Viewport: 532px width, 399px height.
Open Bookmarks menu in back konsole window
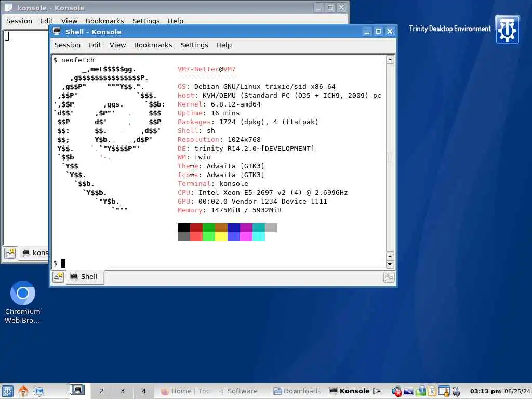[x=104, y=21]
